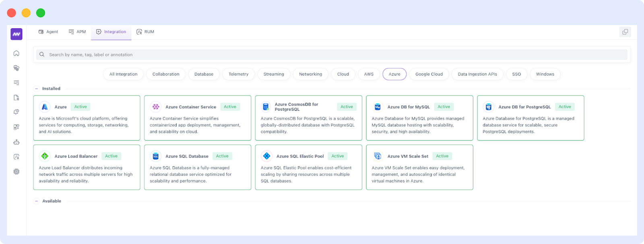The height and width of the screenshot is (244, 644).
Task: Open the dashboard grid-plus icon in the sidebar
Action: point(17,127)
